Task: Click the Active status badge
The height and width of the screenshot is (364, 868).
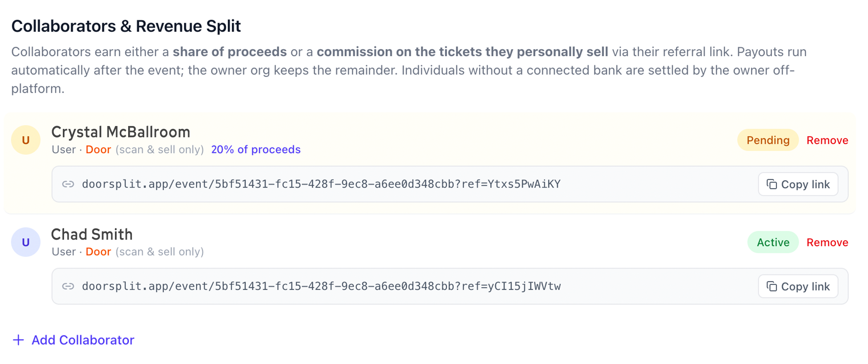Action: coord(773,242)
